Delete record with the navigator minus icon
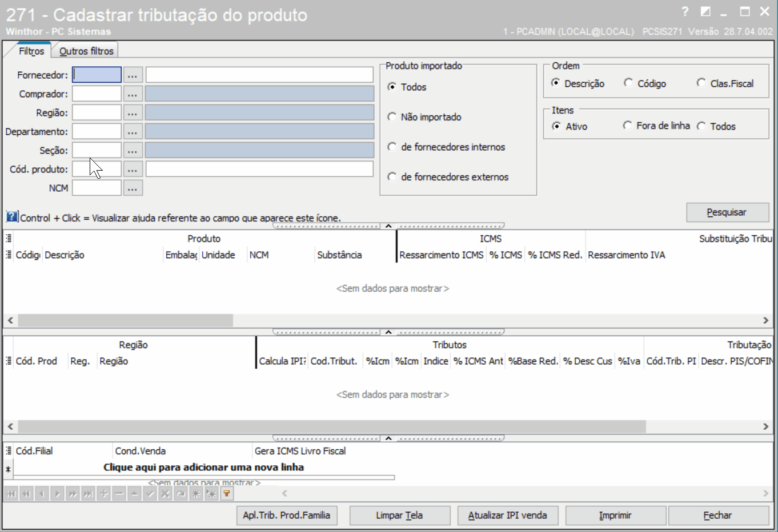This screenshot has height=532, width=778. click(119, 494)
